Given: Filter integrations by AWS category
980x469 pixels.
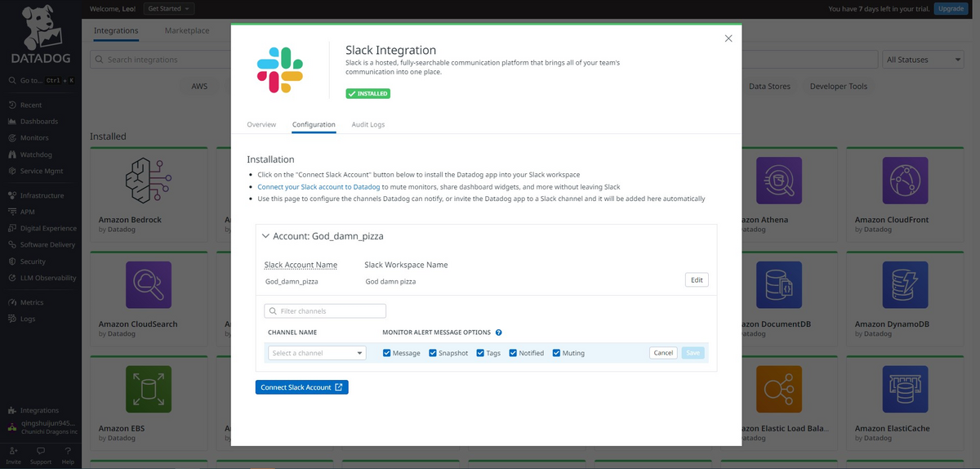Looking at the screenshot, I should (199, 86).
